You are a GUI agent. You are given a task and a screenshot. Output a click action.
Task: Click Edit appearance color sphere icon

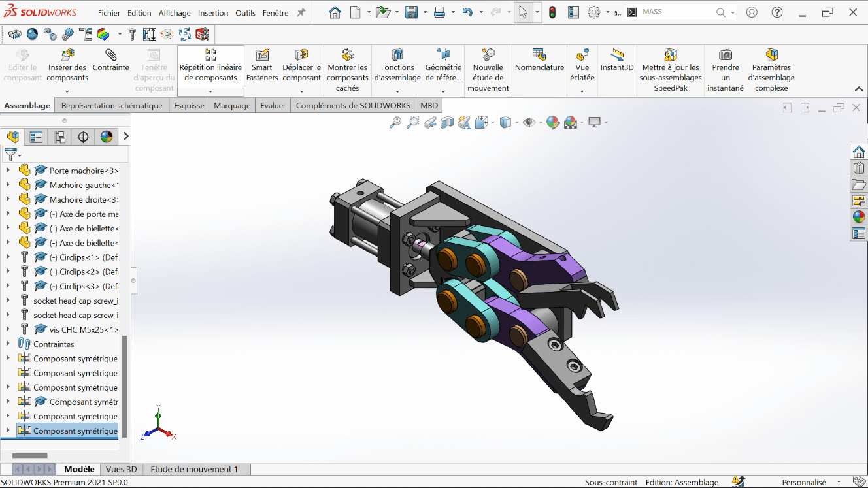[553, 122]
